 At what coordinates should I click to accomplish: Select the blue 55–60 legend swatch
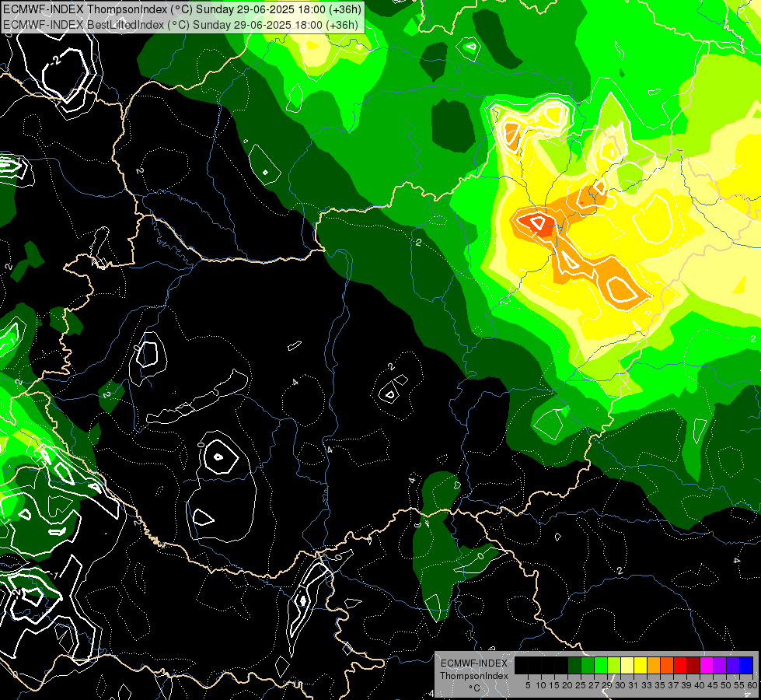[x=746, y=665]
